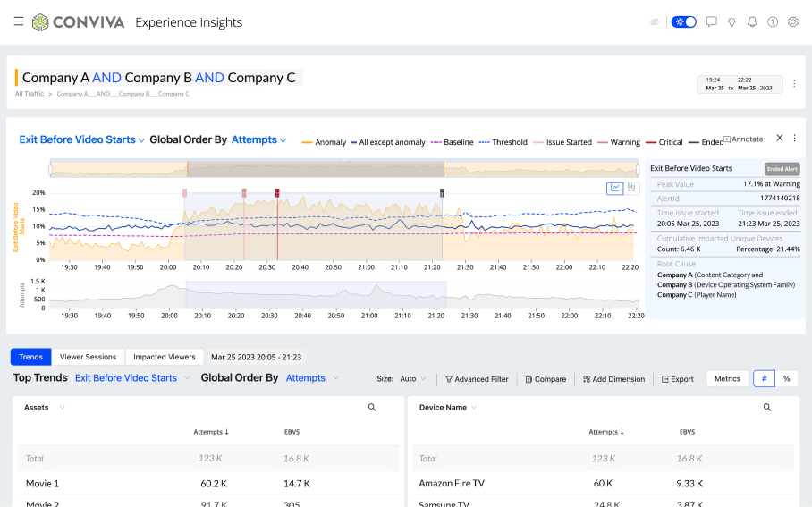812x507 pixels.
Task: Click the lightbulb insights icon
Action: (x=732, y=21)
